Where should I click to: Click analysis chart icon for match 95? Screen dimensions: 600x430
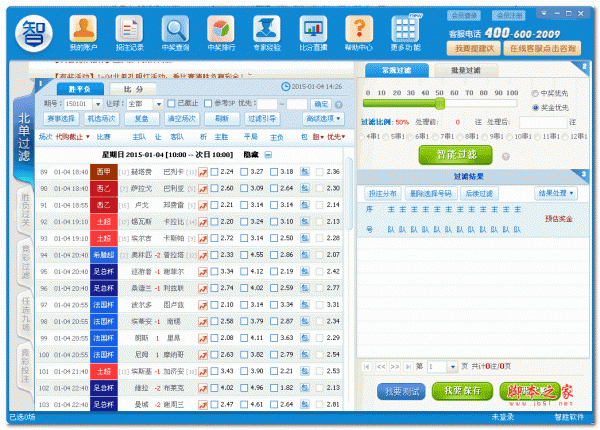tap(203, 272)
